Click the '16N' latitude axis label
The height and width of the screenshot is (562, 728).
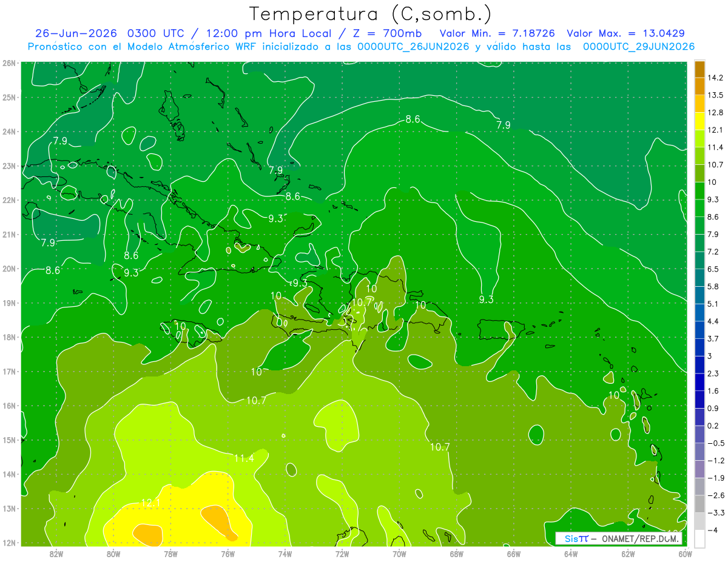click(8, 406)
